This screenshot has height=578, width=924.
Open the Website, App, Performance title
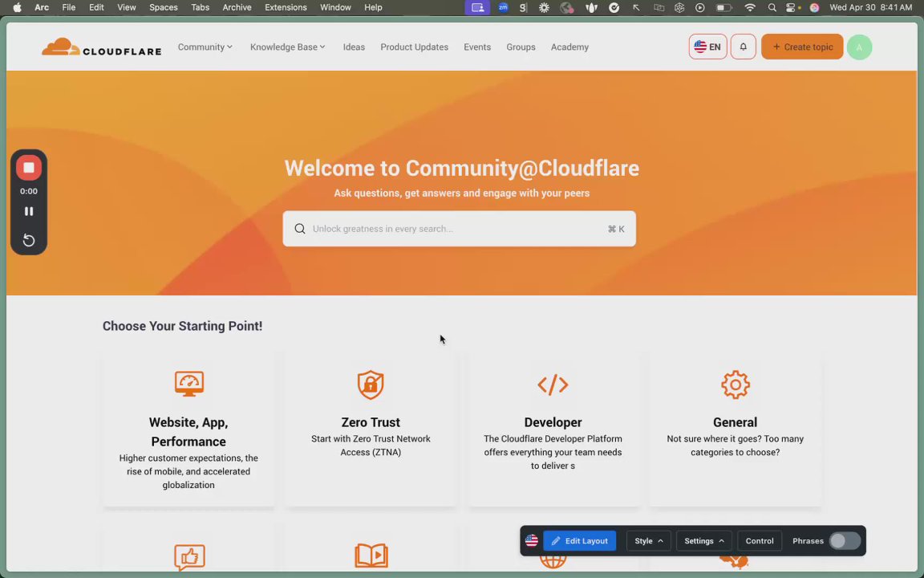click(x=188, y=432)
